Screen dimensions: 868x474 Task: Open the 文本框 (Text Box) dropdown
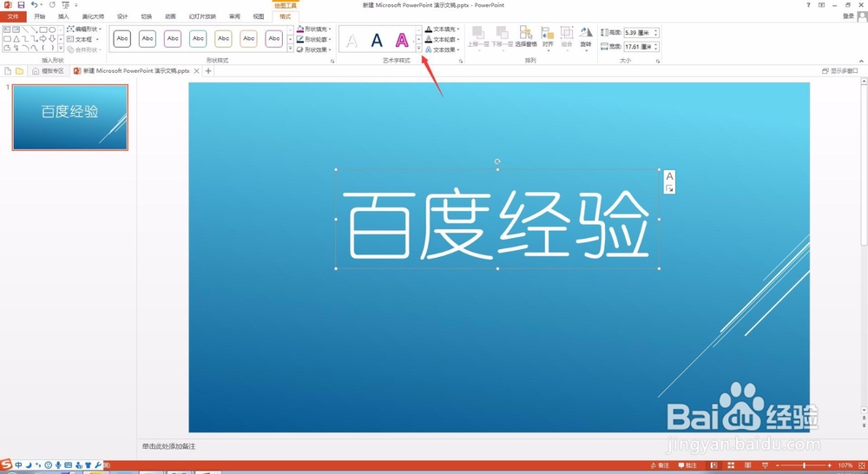click(83, 39)
